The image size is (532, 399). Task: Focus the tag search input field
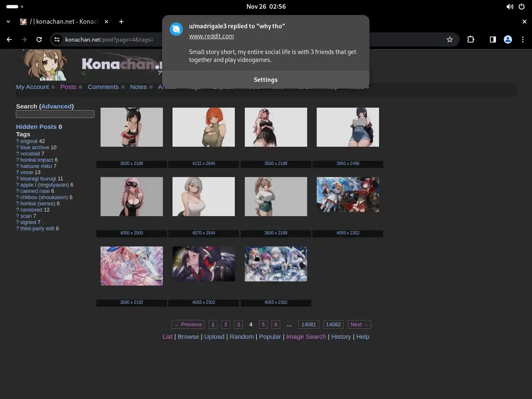55,114
